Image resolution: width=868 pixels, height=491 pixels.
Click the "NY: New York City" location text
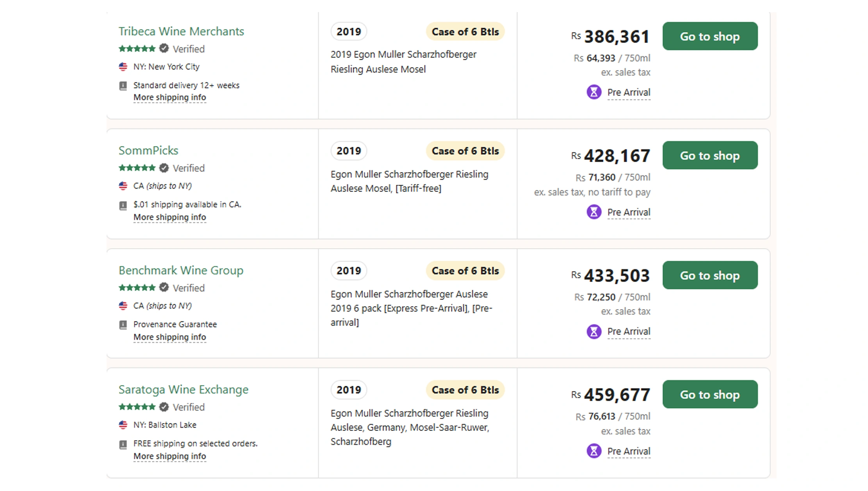166,67
